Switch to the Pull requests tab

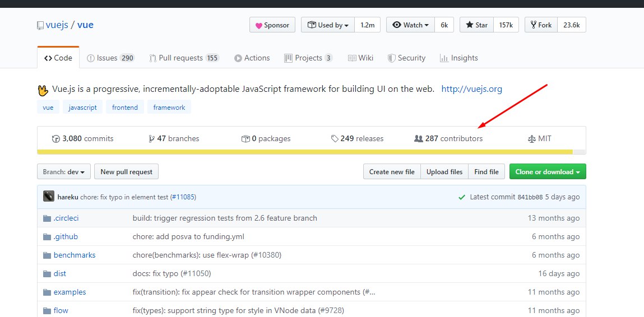click(184, 58)
